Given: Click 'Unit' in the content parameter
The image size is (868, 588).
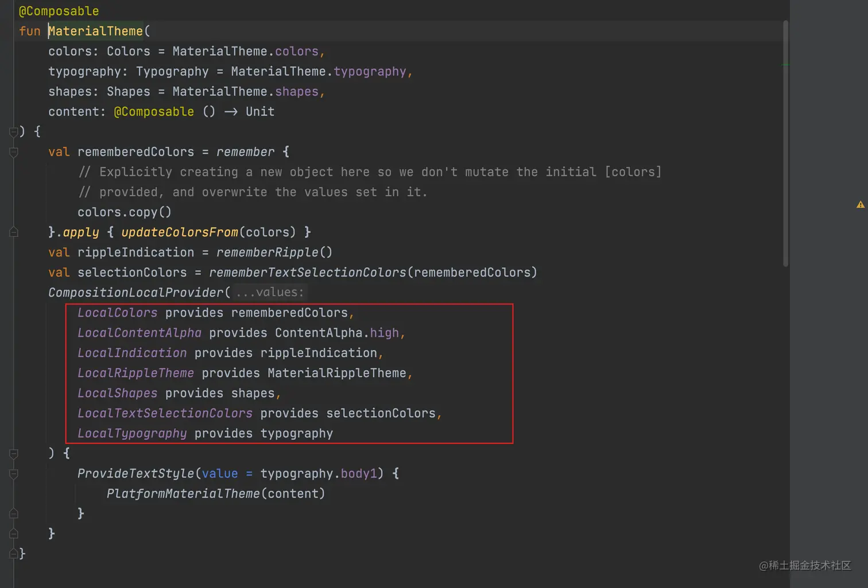Looking at the screenshot, I should click(x=260, y=111).
